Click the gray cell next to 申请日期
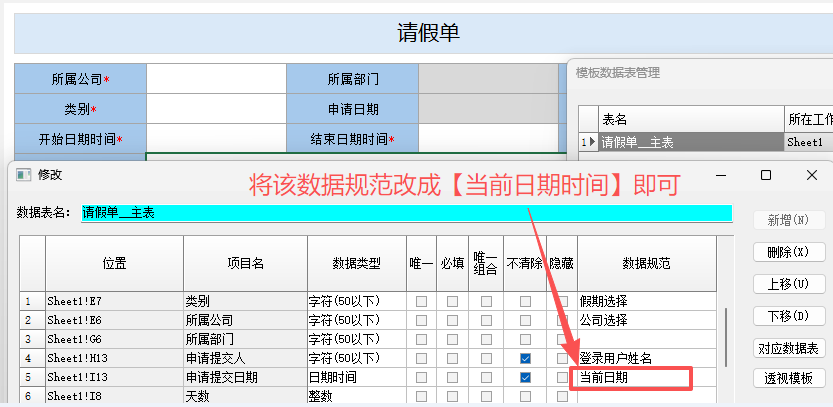Screen dimensions: 833x407 coord(488,109)
